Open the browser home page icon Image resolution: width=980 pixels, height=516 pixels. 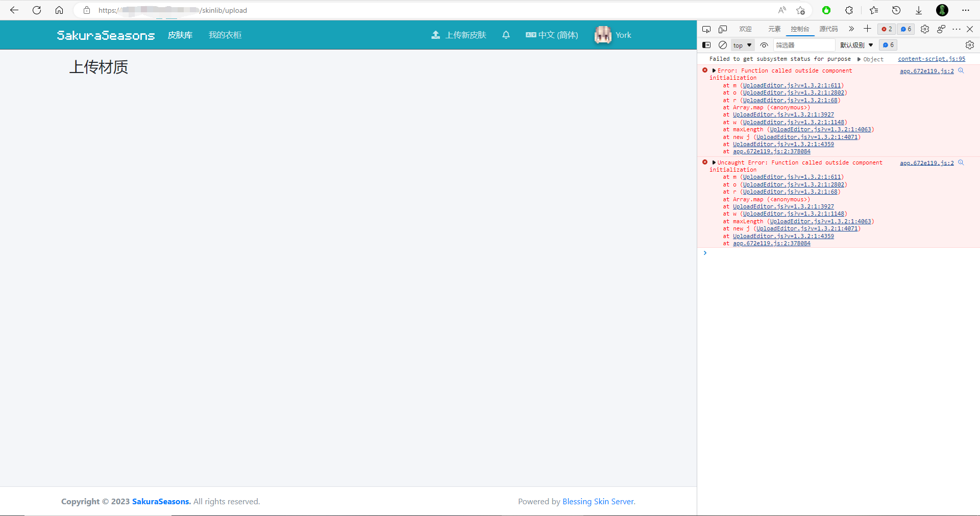point(59,10)
